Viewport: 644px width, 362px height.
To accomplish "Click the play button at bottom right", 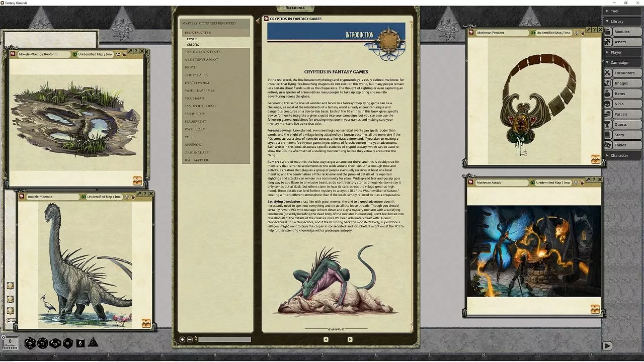I will [607, 346].
